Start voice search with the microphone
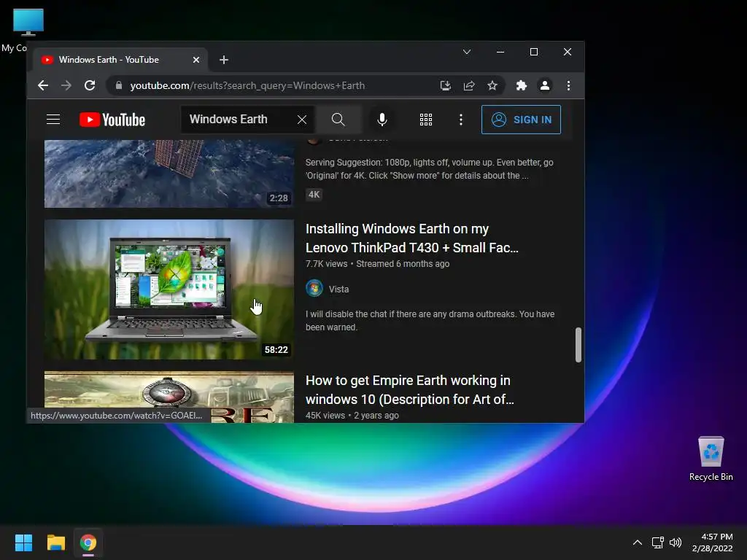This screenshot has height=560, width=747. point(382,120)
